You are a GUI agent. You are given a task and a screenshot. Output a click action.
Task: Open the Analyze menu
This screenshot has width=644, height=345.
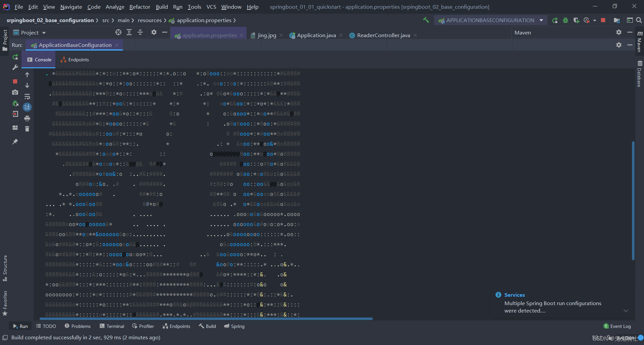click(115, 7)
